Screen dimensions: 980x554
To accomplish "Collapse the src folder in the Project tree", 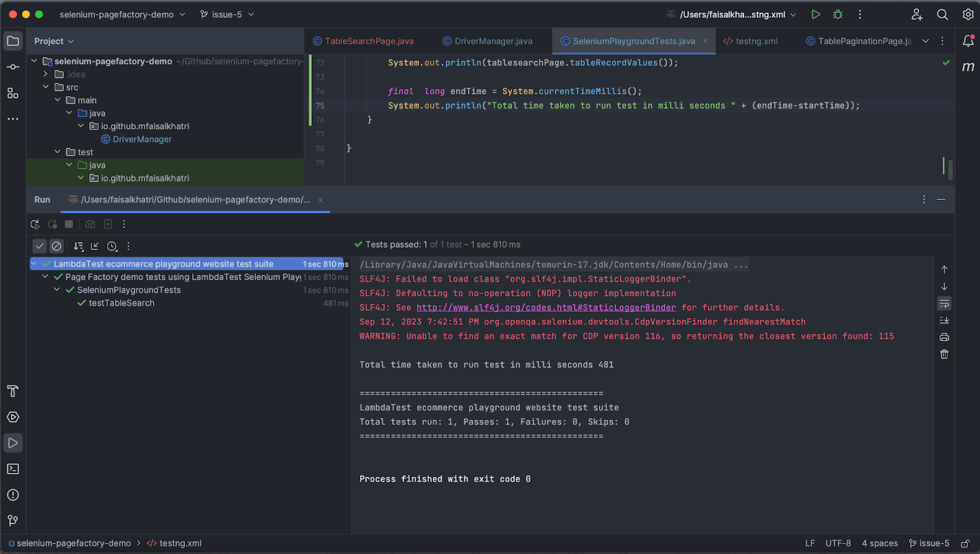I will 45,86.
